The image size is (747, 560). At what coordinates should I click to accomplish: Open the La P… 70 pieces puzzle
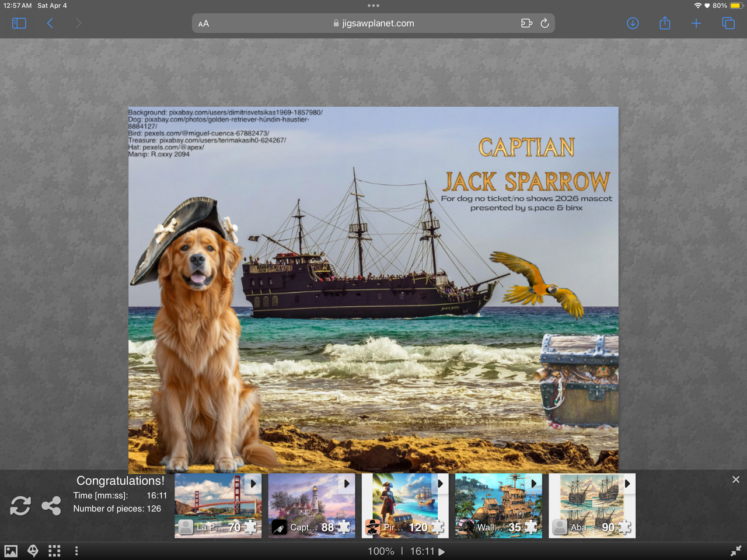tap(218, 506)
